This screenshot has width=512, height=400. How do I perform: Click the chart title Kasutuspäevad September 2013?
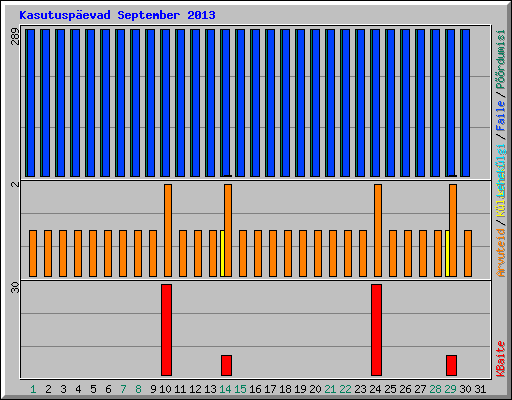tap(117, 15)
